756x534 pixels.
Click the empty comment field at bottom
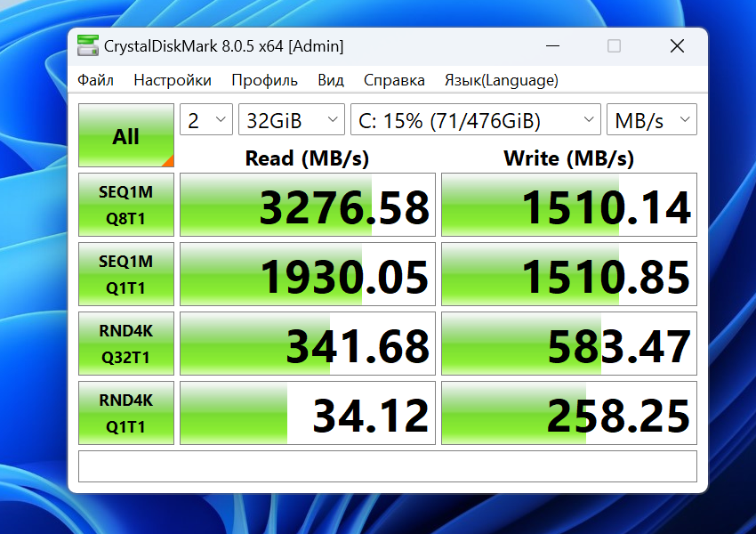pos(388,466)
